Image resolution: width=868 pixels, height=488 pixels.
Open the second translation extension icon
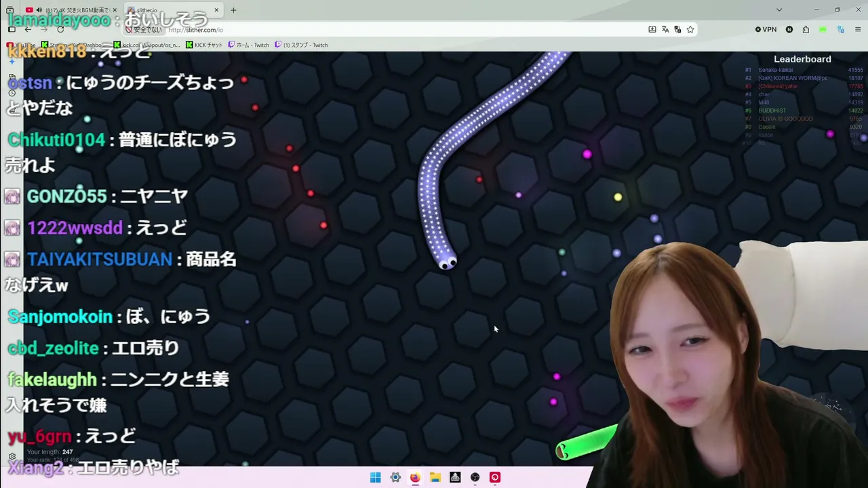[x=677, y=30]
